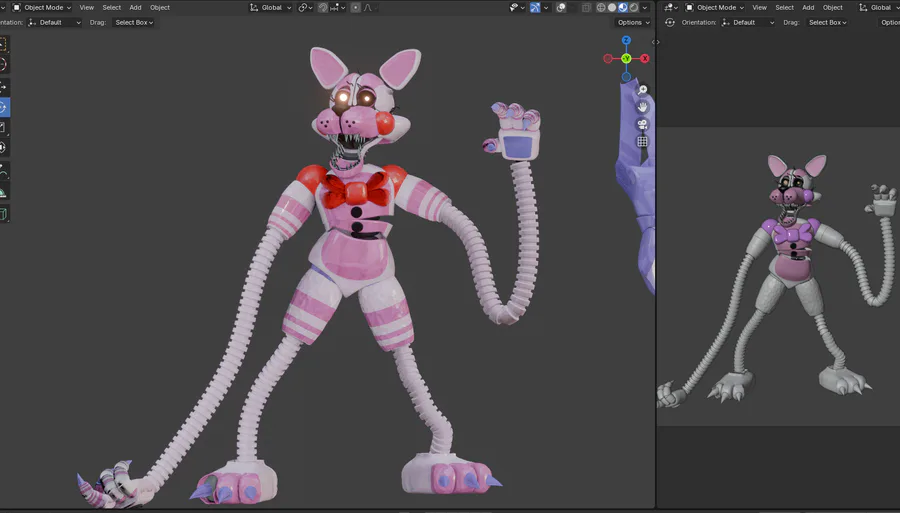Click the red X axis on navigation gizmo
Screen dimensions: 900x513
tap(645, 59)
